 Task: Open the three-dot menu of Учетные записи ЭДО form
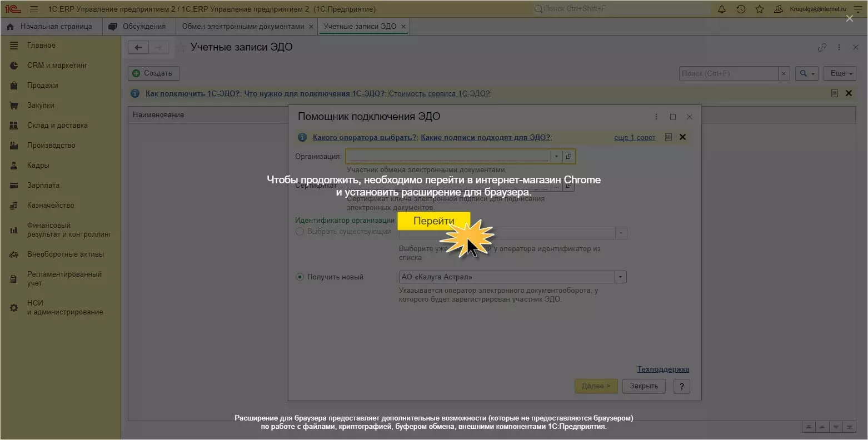[x=839, y=48]
